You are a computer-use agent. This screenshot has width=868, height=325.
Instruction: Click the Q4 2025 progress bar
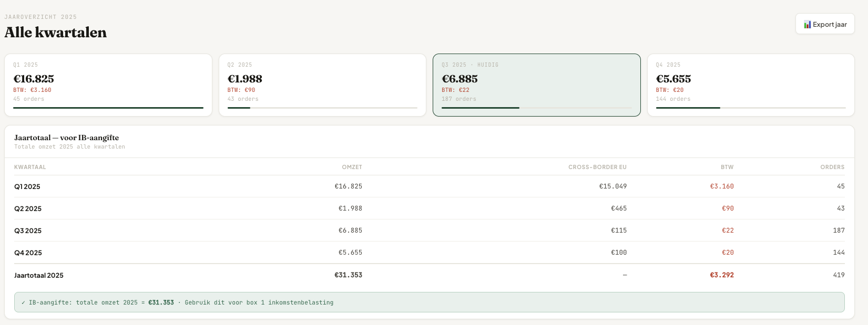point(750,108)
